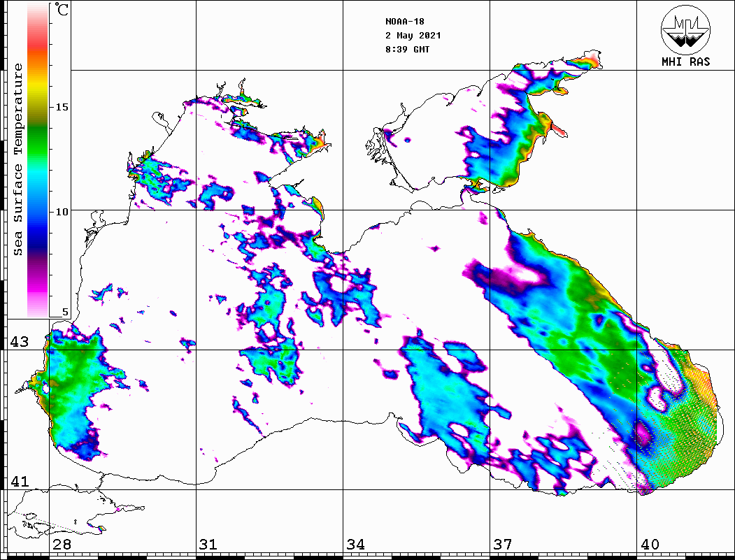
Task: Click the longitude label "37"
Action: pyautogui.click(x=503, y=544)
